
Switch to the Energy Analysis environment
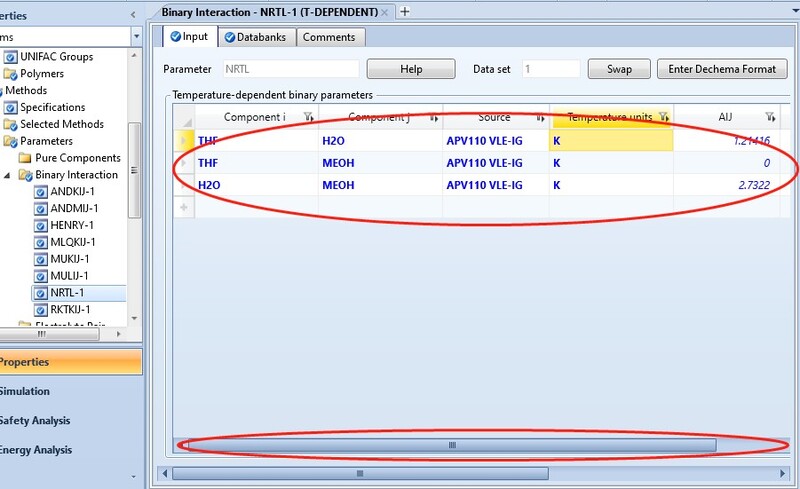coord(70,450)
